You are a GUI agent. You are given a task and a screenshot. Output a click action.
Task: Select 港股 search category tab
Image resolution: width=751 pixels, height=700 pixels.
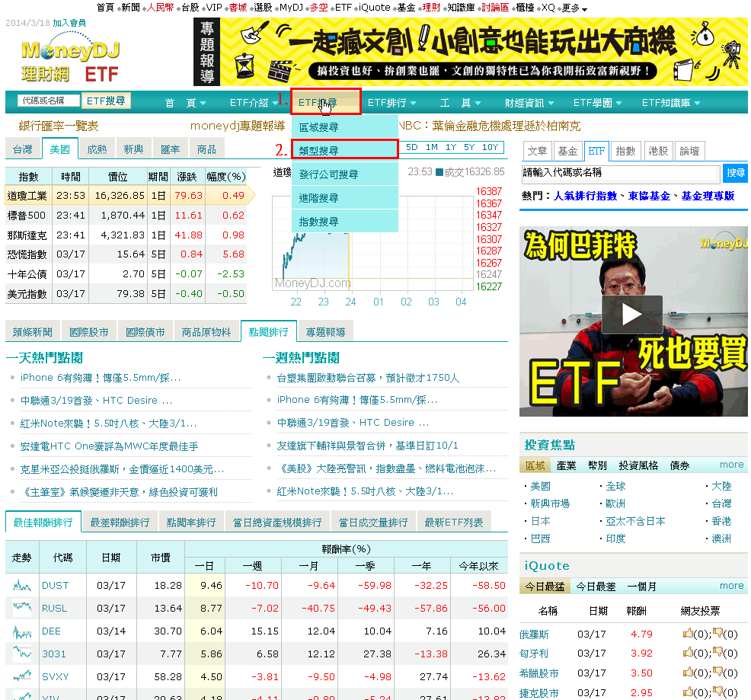pyautogui.click(x=658, y=151)
